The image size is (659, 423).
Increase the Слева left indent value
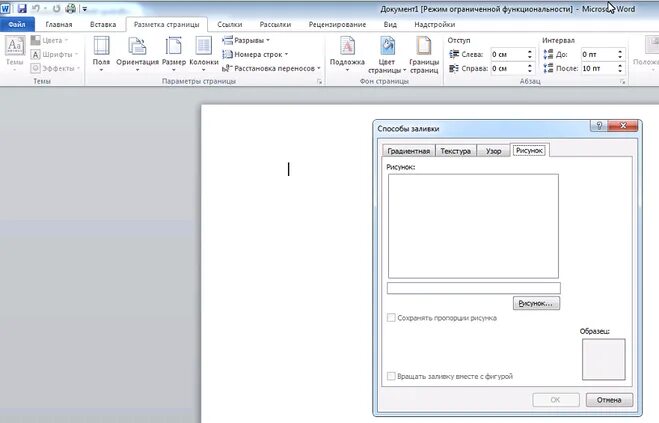(x=530, y=52)
